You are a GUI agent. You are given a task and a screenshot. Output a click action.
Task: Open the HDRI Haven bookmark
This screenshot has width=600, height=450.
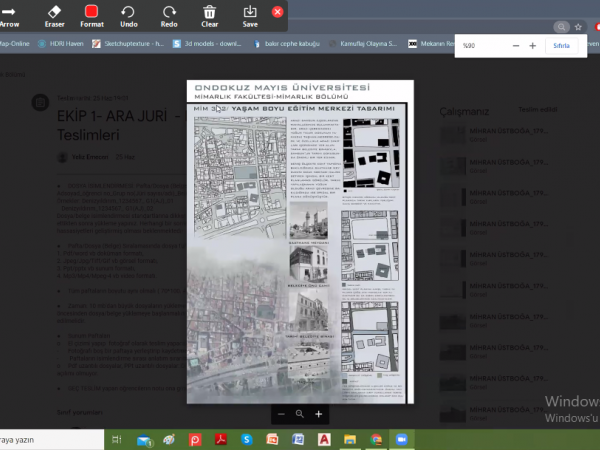coord(61,44)
